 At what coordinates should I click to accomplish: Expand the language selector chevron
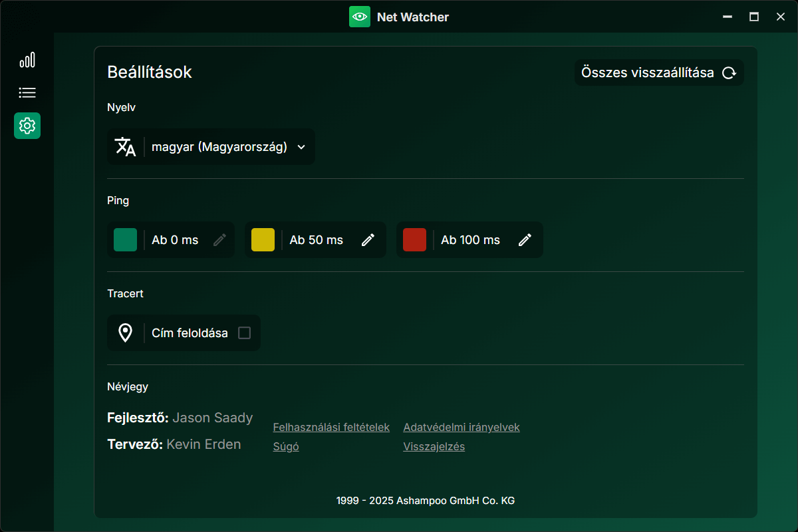[301, 146]
